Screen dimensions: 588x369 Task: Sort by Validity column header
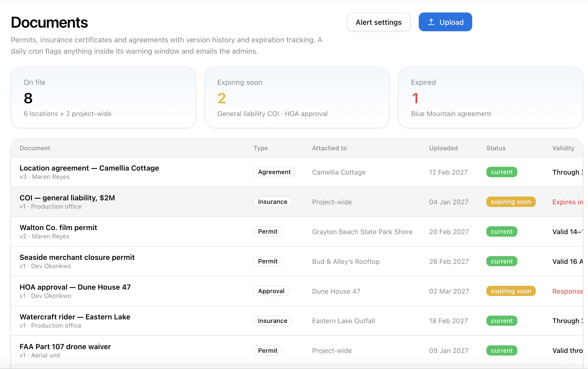[x=563, y=148]
